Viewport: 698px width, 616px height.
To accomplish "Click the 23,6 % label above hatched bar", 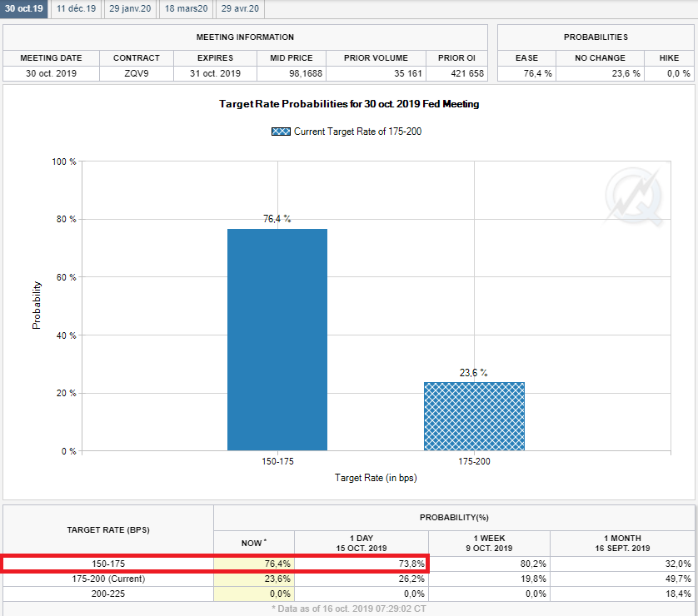I will click(474, 373).
